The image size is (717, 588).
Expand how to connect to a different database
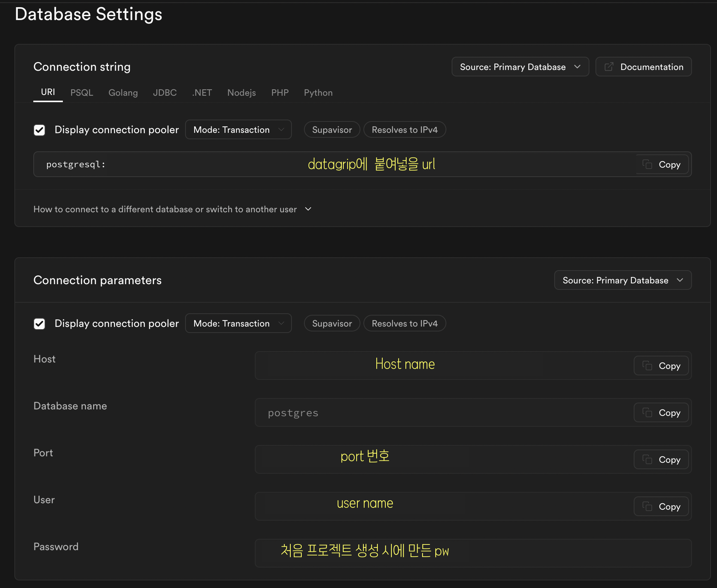tap(173, 209)
